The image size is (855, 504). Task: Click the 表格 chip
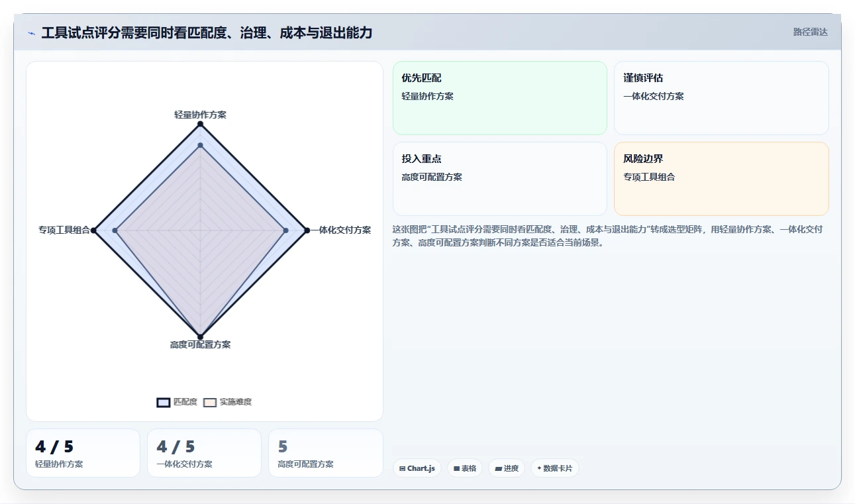click(465, 468)
